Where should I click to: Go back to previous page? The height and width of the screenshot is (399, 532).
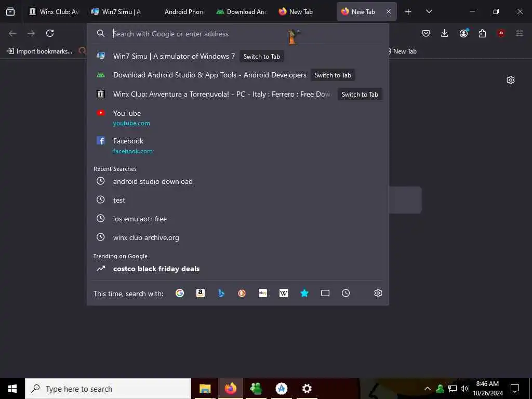pyautogui.click(x=12, y=33)
